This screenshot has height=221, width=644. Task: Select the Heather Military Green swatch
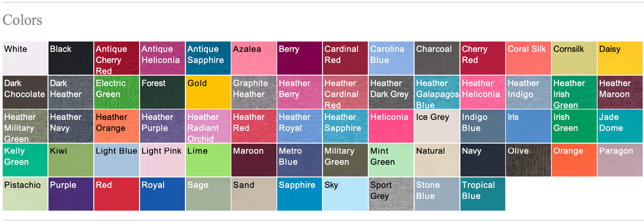coord(25,126)
